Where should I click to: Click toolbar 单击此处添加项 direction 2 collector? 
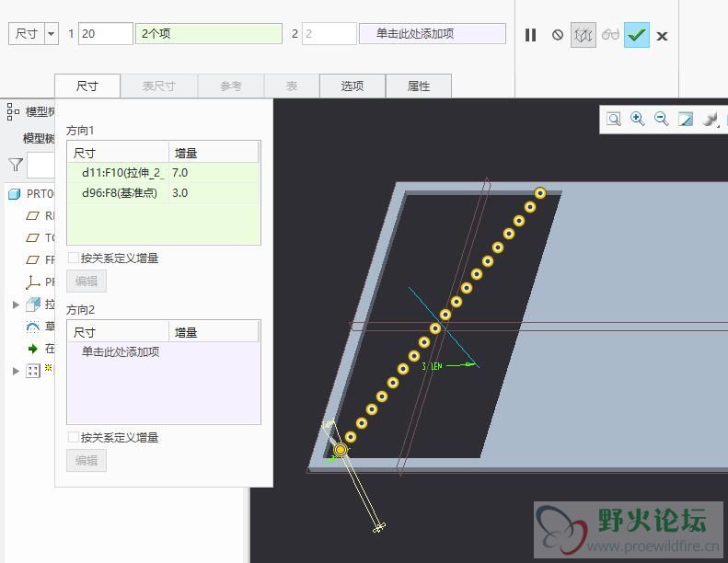click(433, 34)
